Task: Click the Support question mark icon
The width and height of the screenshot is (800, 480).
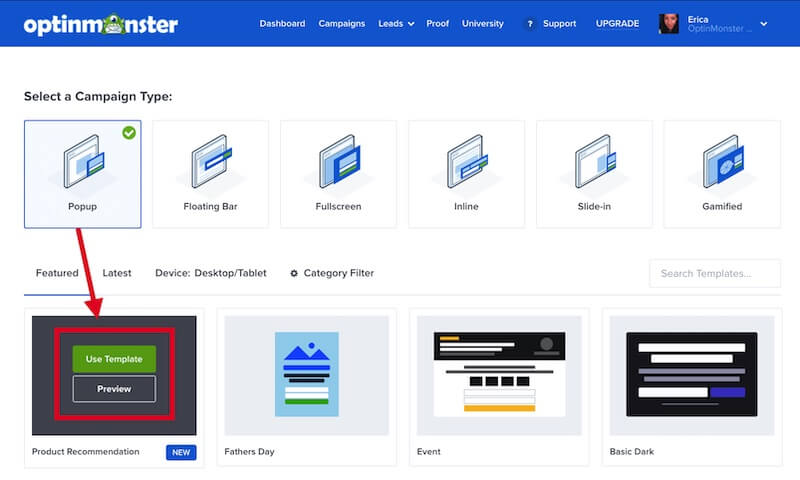Action: click(x=529, y=24)
